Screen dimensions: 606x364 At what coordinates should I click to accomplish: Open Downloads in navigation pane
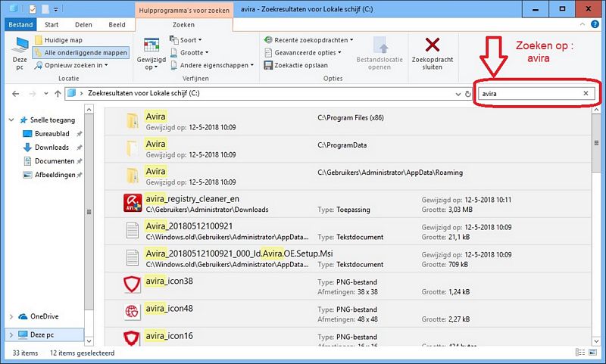pyautogui.click(x=52, y=148)
